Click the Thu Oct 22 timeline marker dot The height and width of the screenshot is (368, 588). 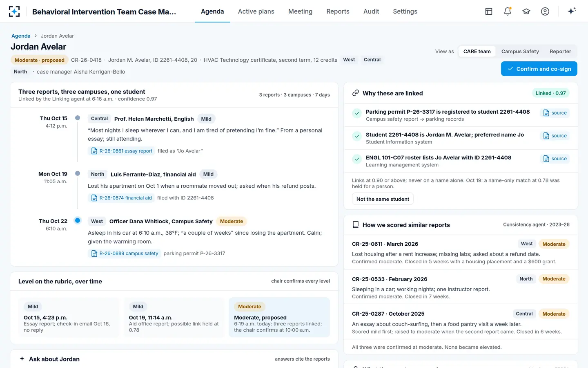coord(78,220)
